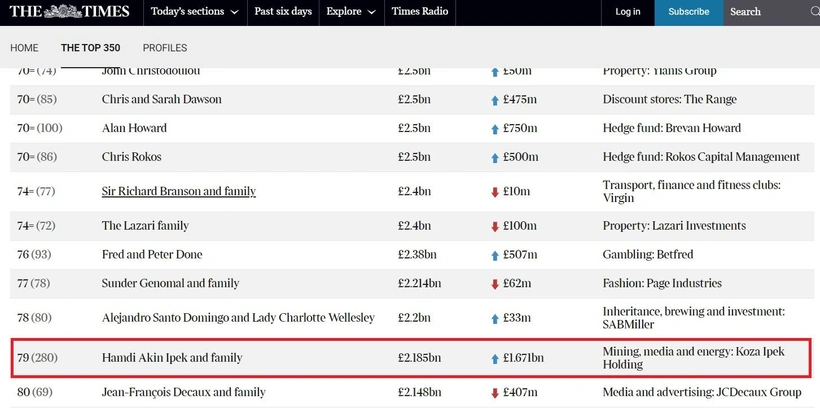Image resolution: width=820 pixels, height=417 pixels.
Task: Click Media and advertising: JCDecaux Group
Action: [702, 392]
